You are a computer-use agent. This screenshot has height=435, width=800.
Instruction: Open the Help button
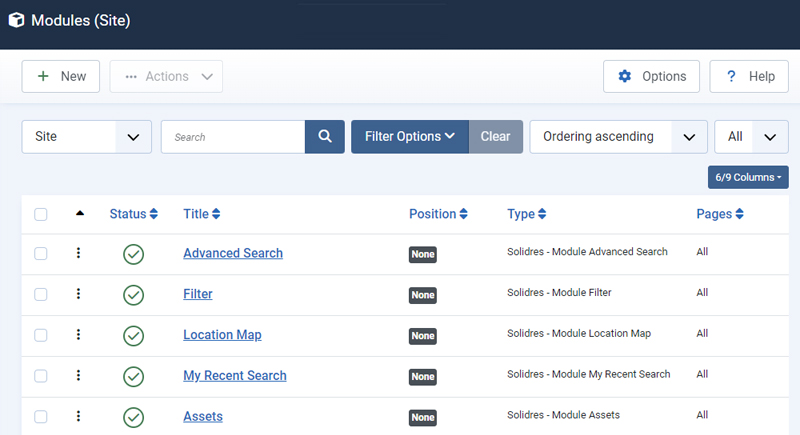pos(748,76)
